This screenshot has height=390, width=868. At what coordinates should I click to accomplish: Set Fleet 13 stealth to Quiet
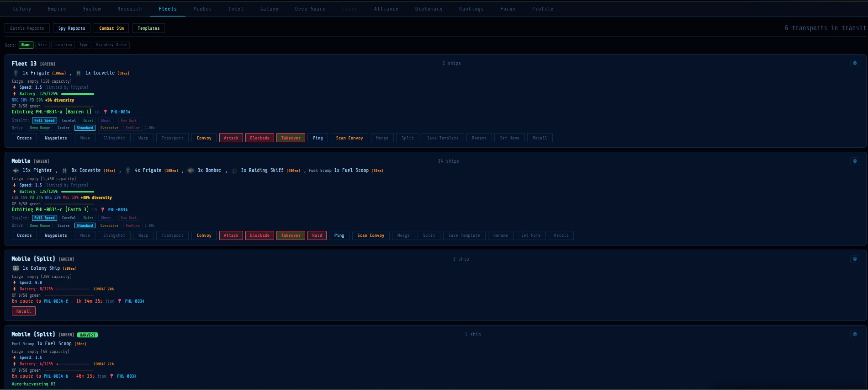88,121
